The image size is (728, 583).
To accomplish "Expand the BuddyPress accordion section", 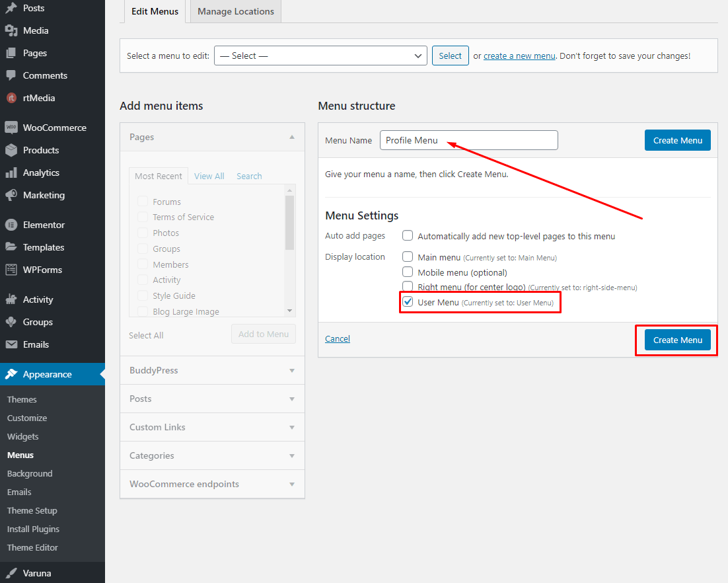I will 212,370.
